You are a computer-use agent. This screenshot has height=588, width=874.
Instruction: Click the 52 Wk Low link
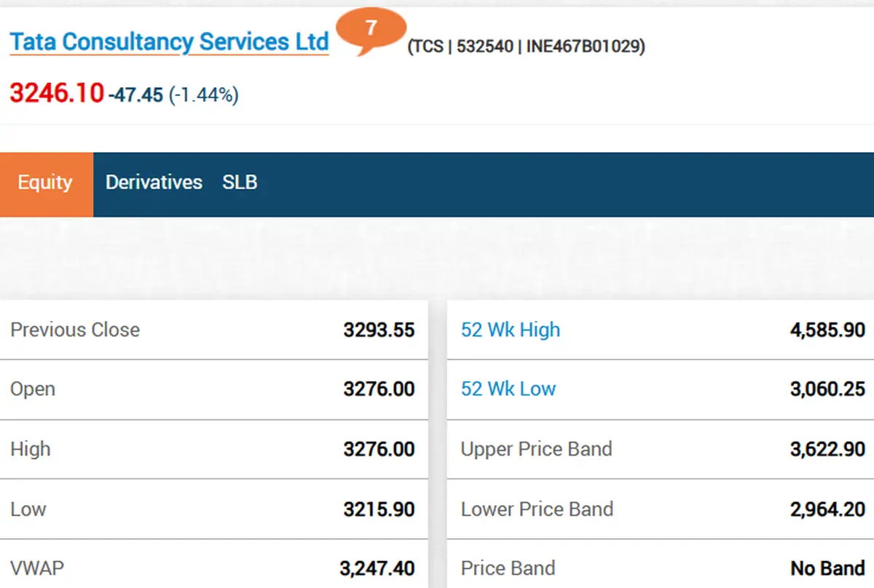click(x=508, y=389)
